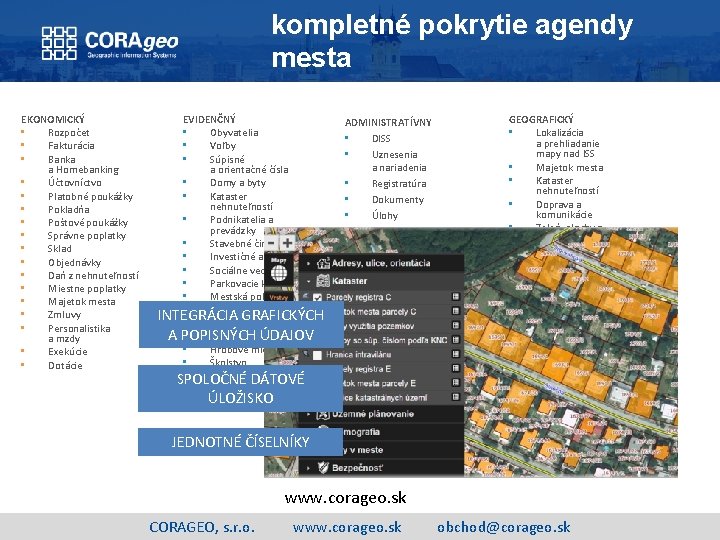
Task: Expand the Adresy, ulice, orientácia group
Action: point(309,264)
